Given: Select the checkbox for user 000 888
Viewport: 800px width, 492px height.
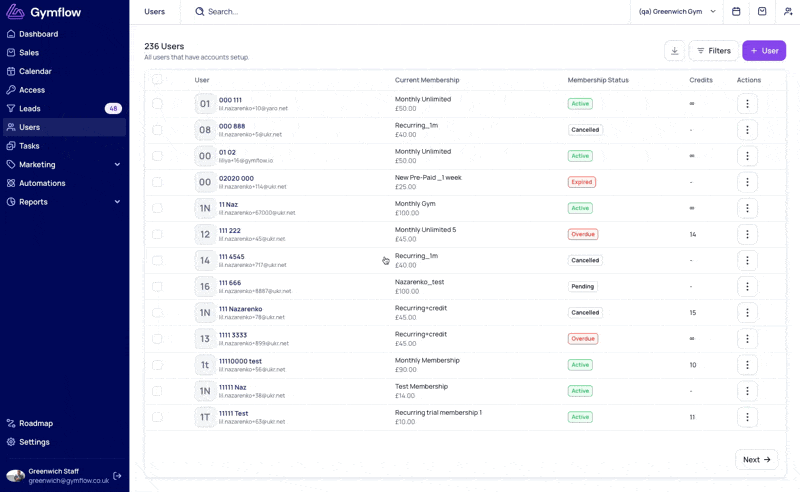Looking at the screenshot, I should click(157, 130).
